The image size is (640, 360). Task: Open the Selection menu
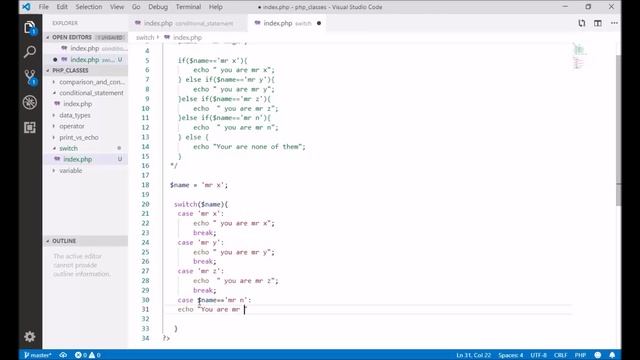click(89, 7)
